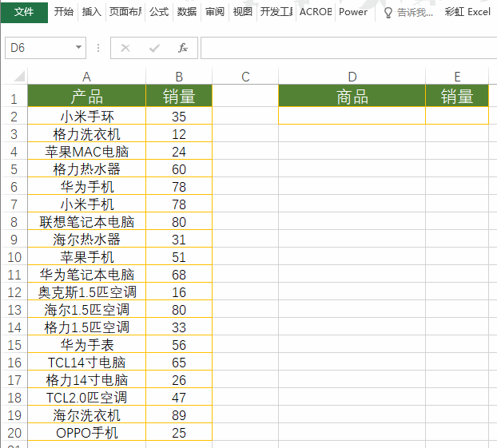Select the cell 奥克斯1.5匹空调
The width and height of the screenshot is (497, 448).
point(86,292)
